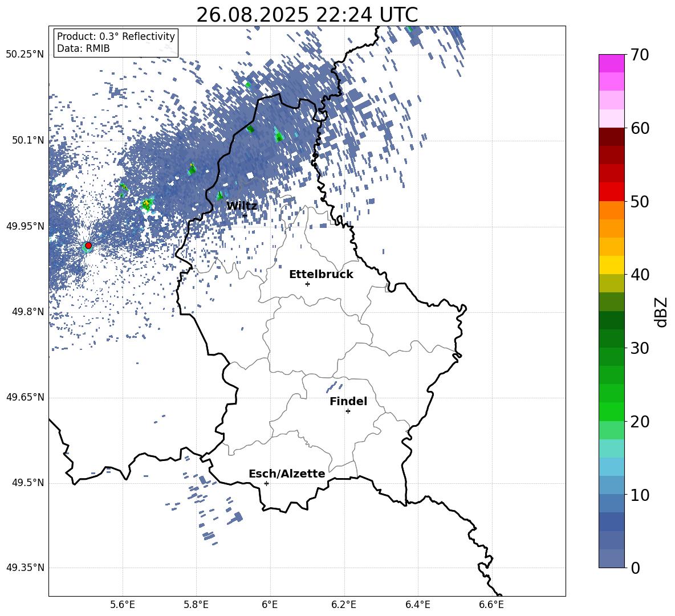675x616 pixels.
Task: Click the red radar site marker
Action: tap(88, 246)
